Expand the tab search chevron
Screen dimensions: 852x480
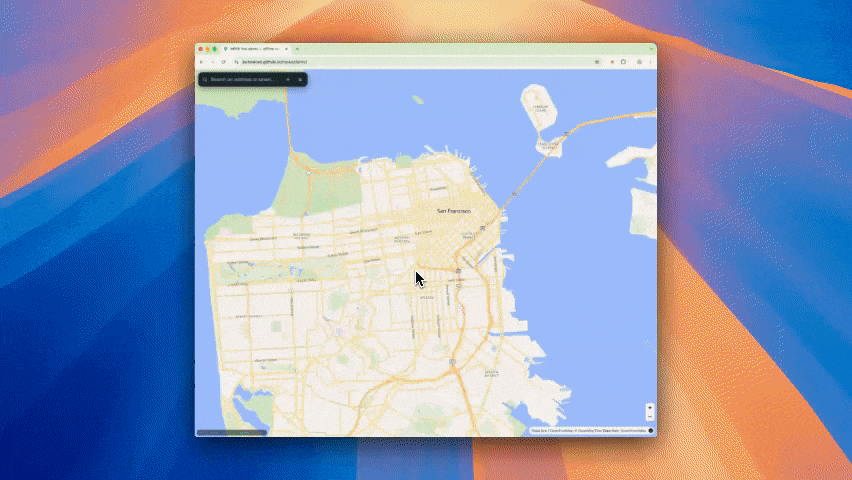tap(651, 49)
